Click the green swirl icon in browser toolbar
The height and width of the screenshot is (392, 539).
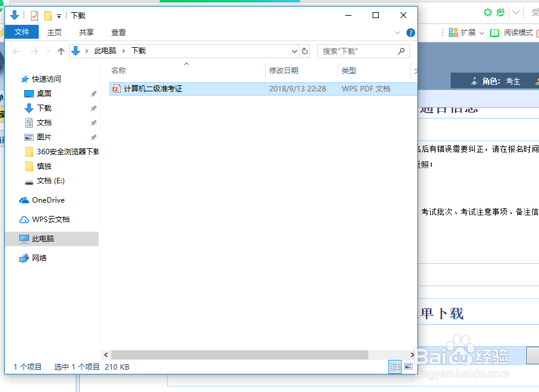[488, 13]
